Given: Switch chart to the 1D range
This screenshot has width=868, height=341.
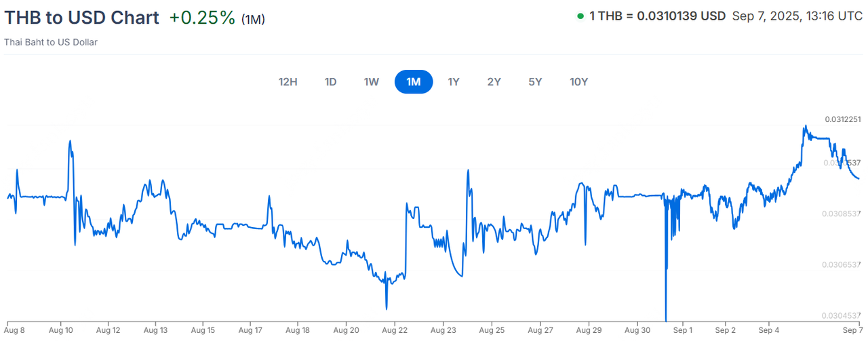Looking at the screenshot, I should point(330,82).
